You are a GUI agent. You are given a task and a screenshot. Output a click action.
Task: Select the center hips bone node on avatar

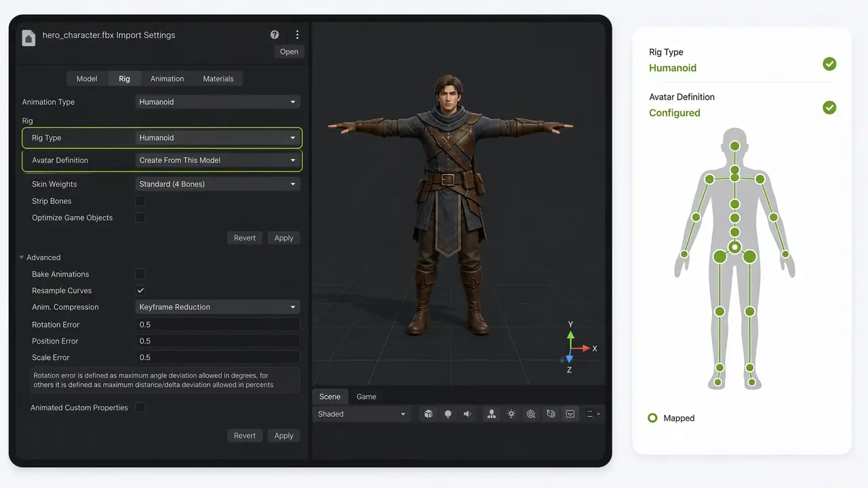point(734,247)
